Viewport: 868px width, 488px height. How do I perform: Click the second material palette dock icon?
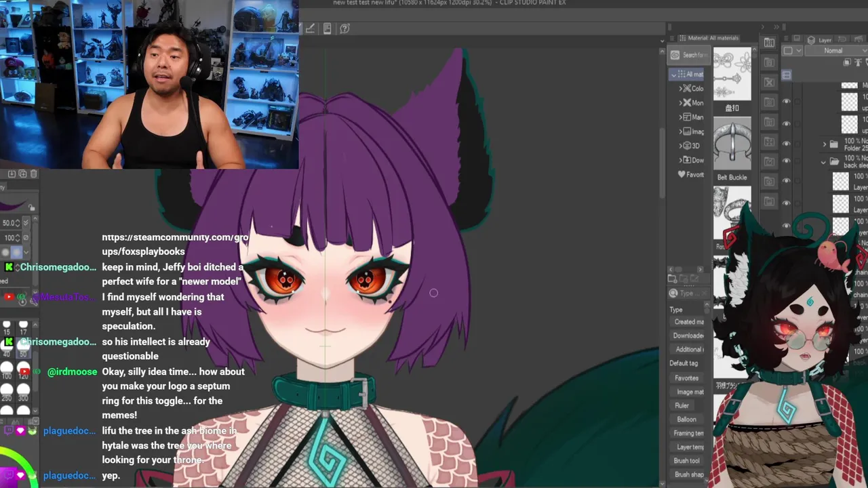(x=769, y=62)
